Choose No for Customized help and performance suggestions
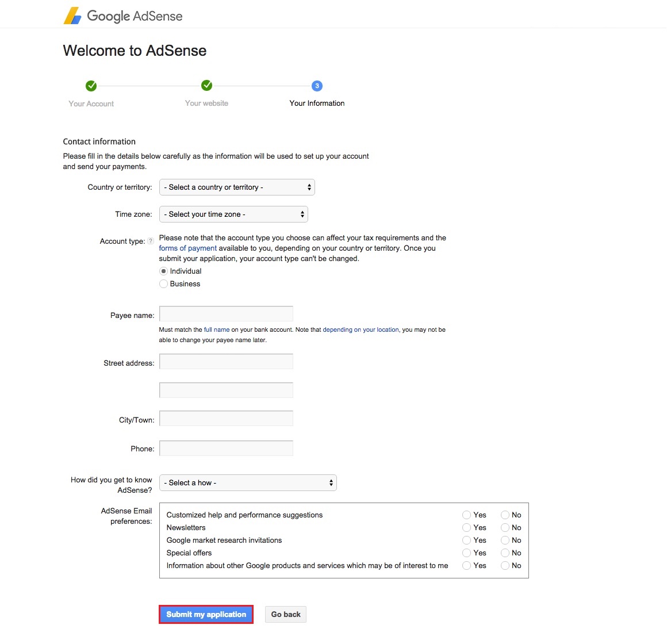This screenshot has height=644, width=667. tap(505, 515)
